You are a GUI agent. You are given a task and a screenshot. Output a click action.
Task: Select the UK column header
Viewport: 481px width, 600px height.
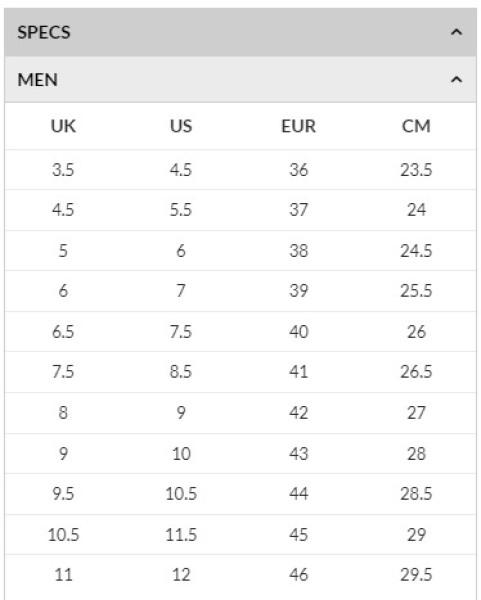point(64,126)
